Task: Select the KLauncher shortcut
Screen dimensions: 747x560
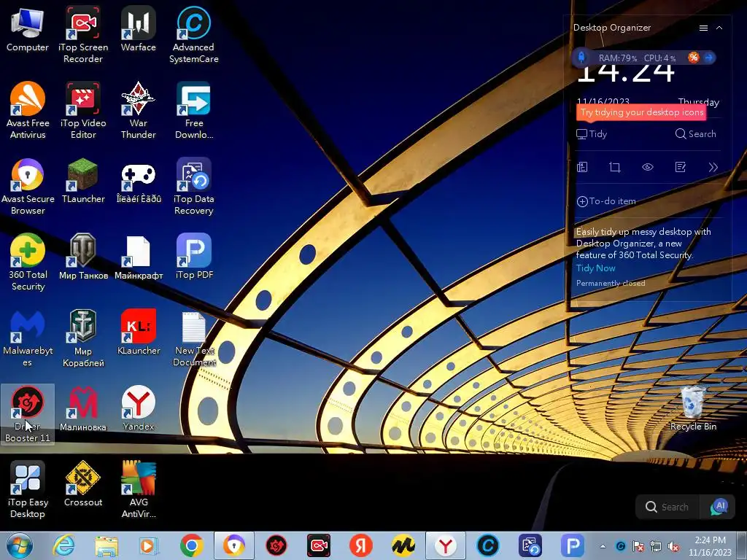Action: [x=138, y=332]
